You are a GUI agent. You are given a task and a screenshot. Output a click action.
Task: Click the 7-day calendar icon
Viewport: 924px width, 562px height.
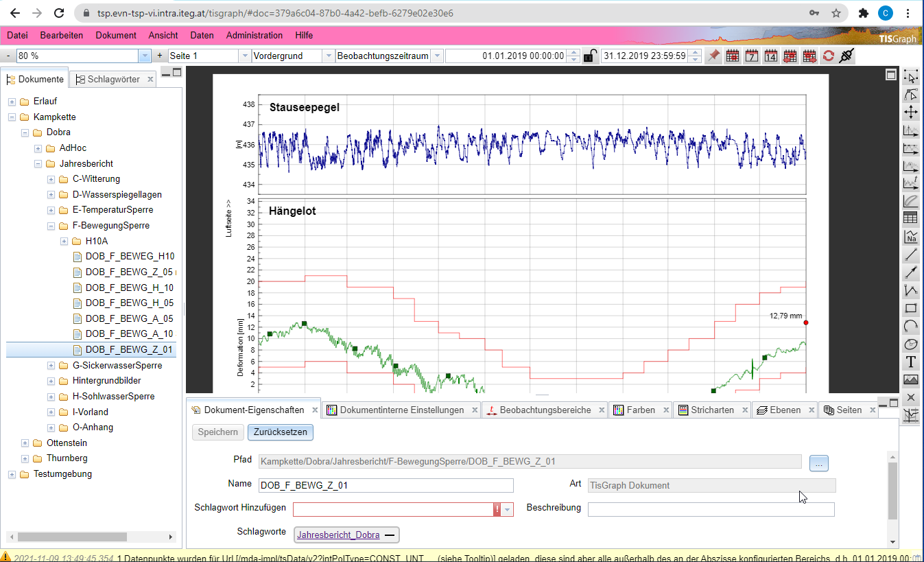pyautogui.click(x=752, y=56)
